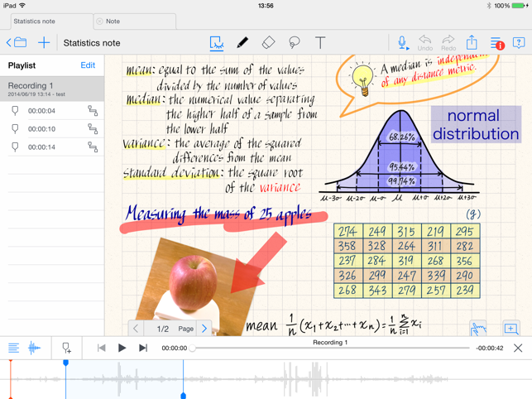Switch to the Note tab
This screenshot has height=399, width=532.
[134, 21]
